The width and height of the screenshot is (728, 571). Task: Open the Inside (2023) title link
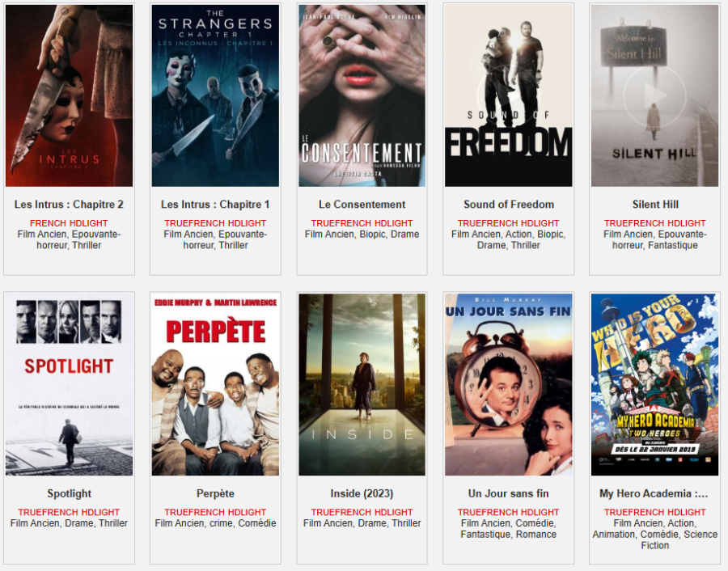(362, 493)
